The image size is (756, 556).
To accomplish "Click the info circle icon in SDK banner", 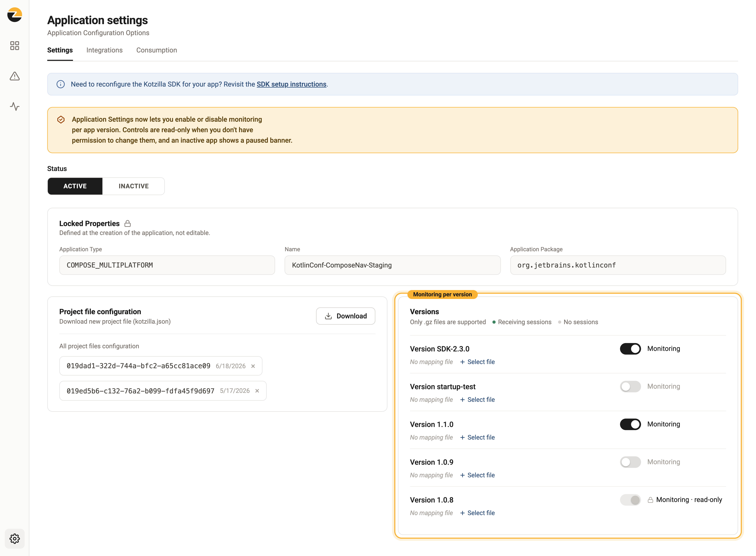I will click(x=61, y=84).
